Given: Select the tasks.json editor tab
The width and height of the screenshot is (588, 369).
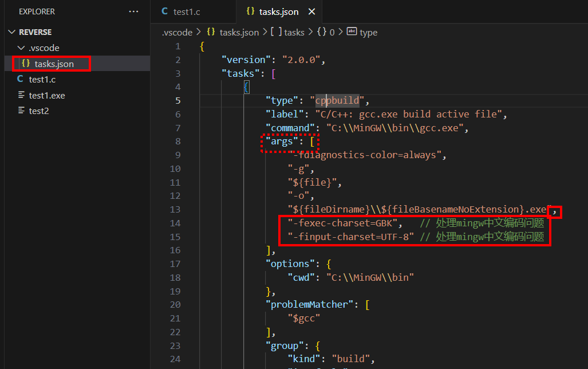Looking at the screenshot, I should pyautogui.click(x=279, y=11).
